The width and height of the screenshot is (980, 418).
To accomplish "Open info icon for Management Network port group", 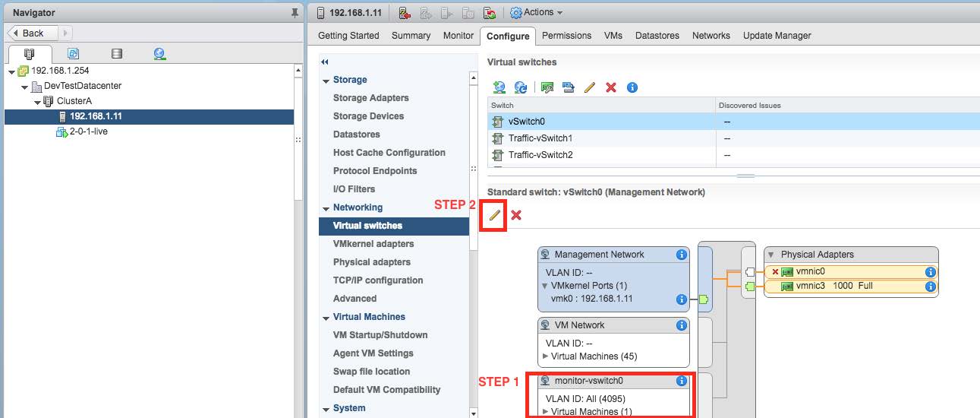I will point(681,255).
